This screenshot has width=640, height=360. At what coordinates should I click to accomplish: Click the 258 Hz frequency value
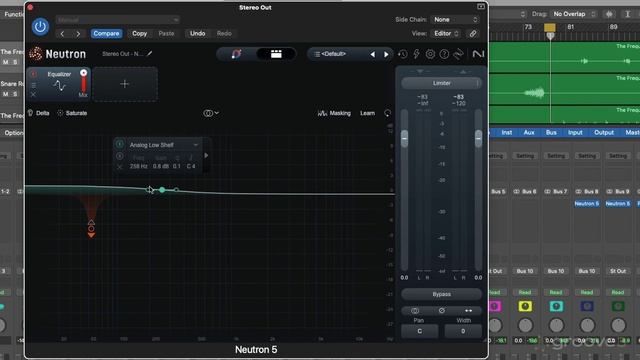(139, 167)
